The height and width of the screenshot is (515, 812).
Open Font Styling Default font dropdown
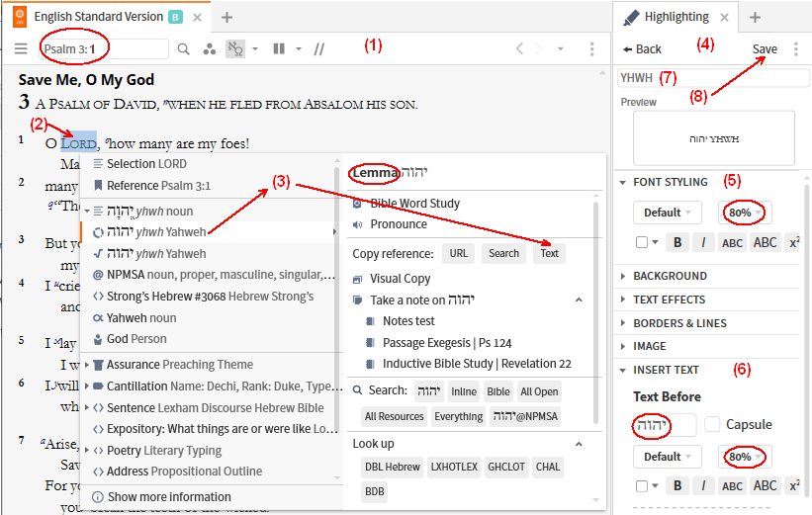coord(667,213)
